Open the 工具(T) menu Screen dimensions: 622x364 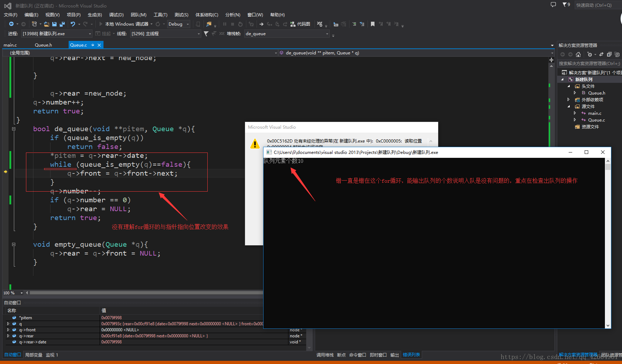click(x=160, y=15)
